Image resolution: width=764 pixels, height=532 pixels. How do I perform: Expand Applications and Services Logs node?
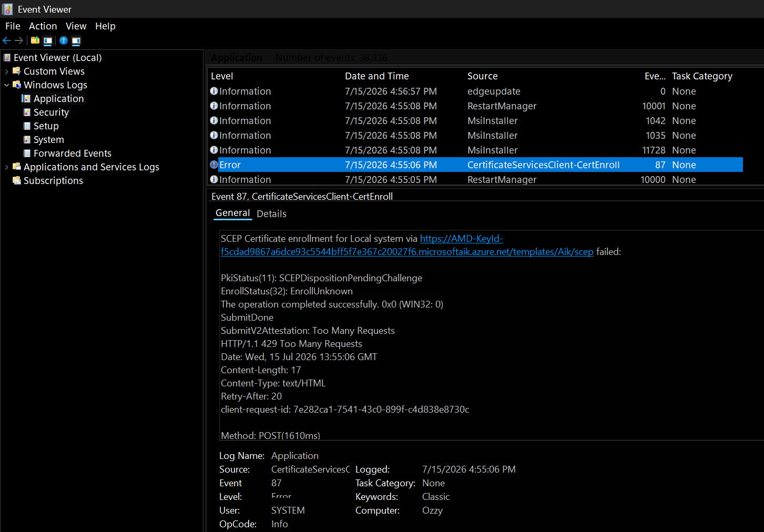[x=6, y=167]
